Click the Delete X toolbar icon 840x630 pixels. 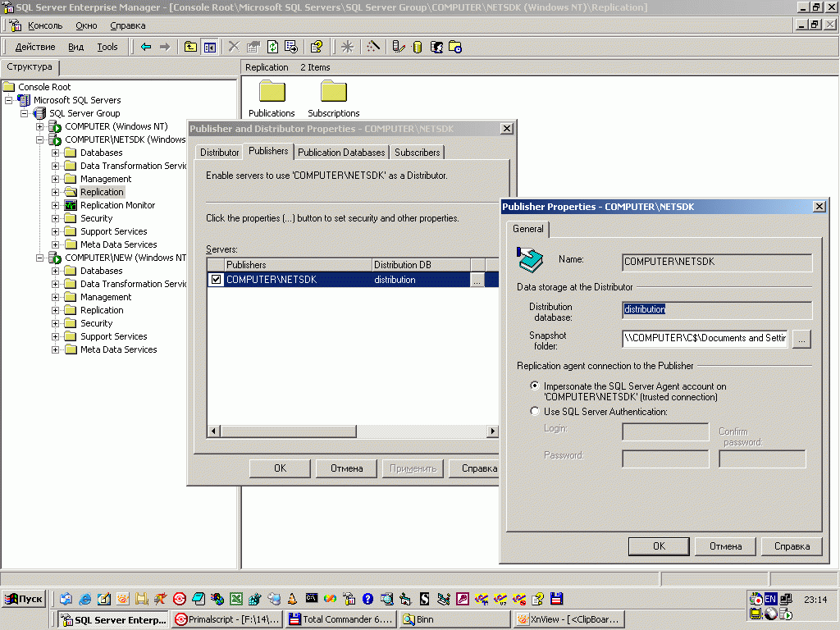234,47
